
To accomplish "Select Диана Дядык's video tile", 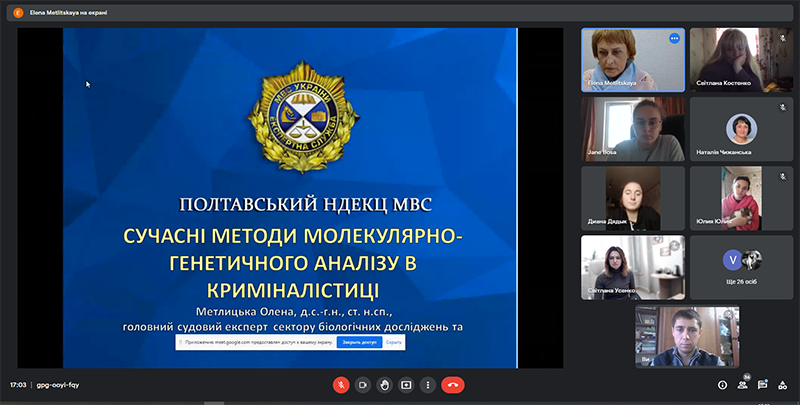I will (633, 198).
